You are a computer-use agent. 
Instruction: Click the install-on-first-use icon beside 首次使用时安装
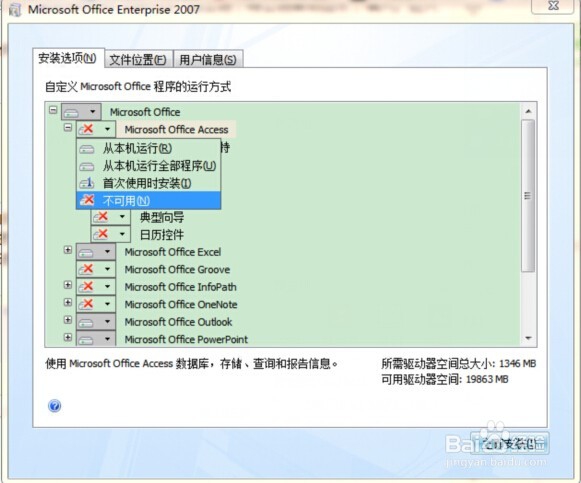87,183
